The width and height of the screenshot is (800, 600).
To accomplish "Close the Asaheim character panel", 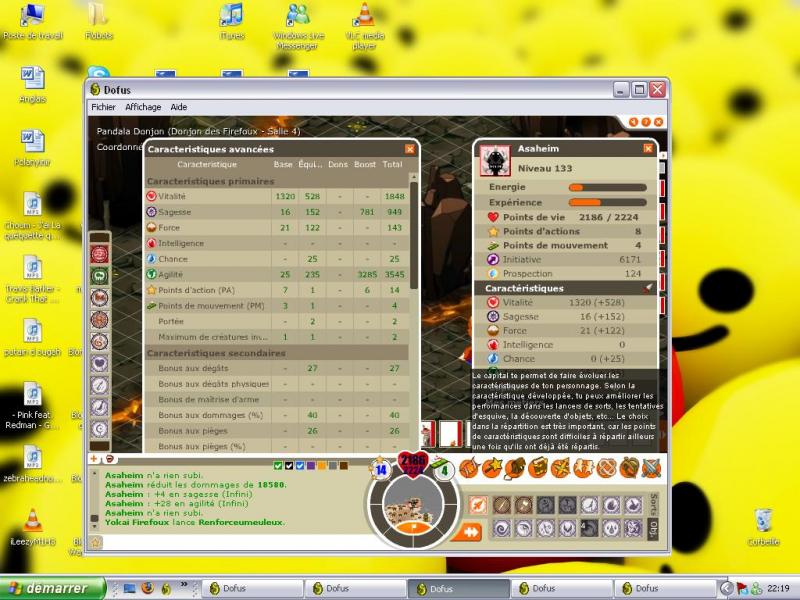I will (648, 148).
